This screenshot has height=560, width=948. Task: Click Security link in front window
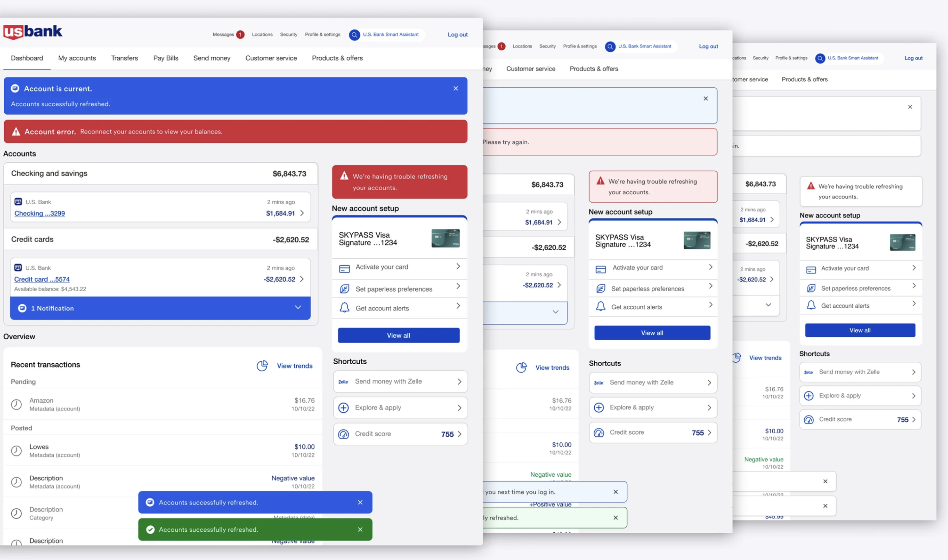[288, 34]
